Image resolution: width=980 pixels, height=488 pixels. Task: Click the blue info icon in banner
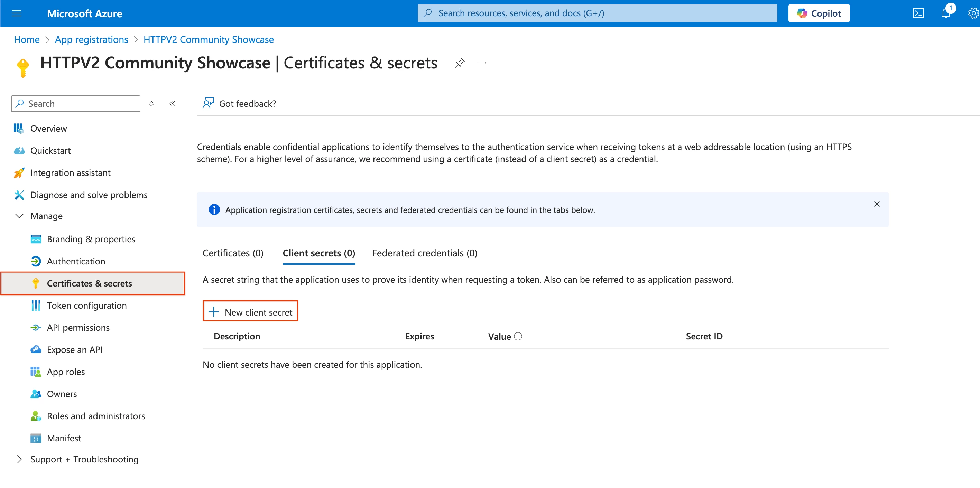pos(214,209)
